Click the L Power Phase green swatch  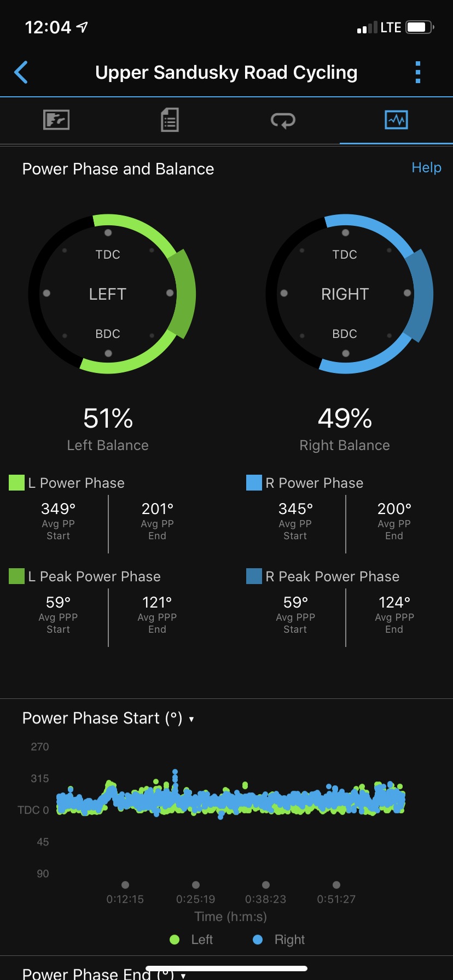17,483
